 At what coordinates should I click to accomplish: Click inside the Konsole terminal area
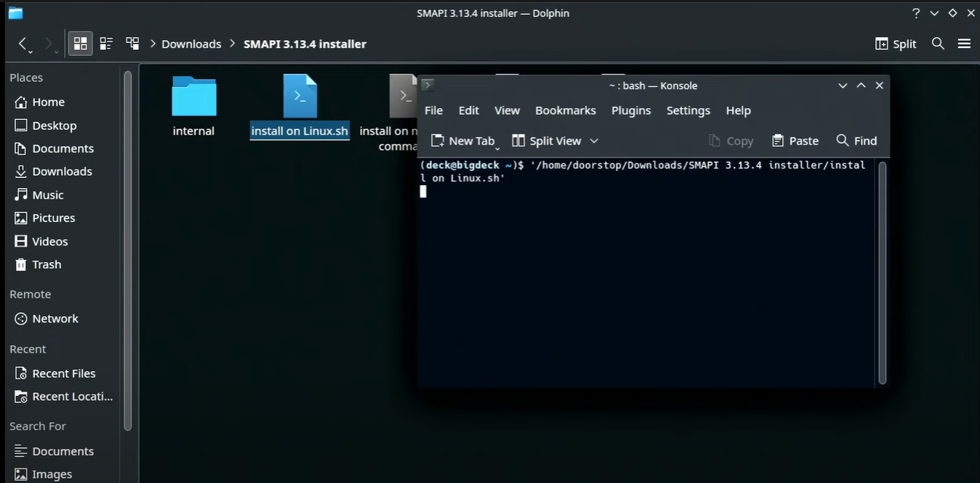(647, 272)
